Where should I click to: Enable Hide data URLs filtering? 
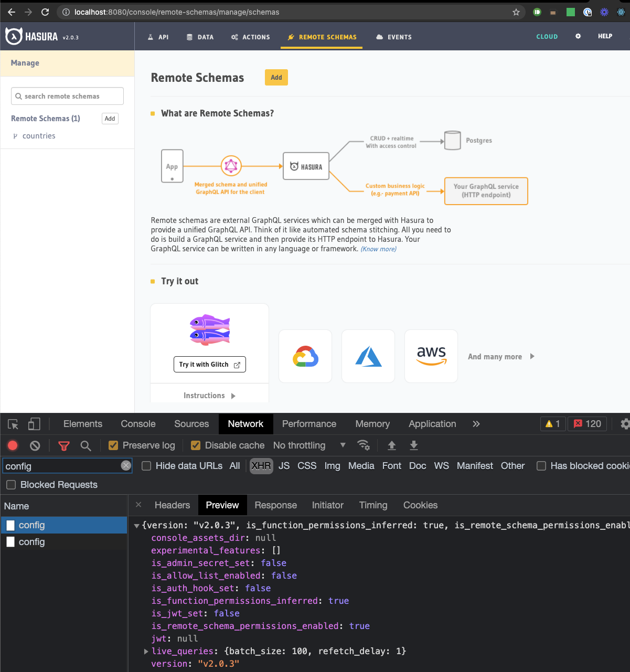point(146,466)
